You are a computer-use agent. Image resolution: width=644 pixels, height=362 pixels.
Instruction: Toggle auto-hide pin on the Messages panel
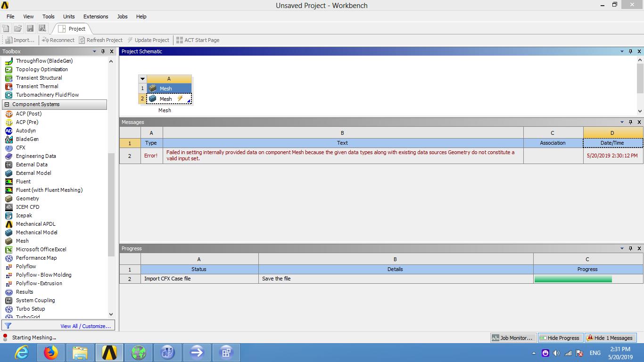coord(630,122)
